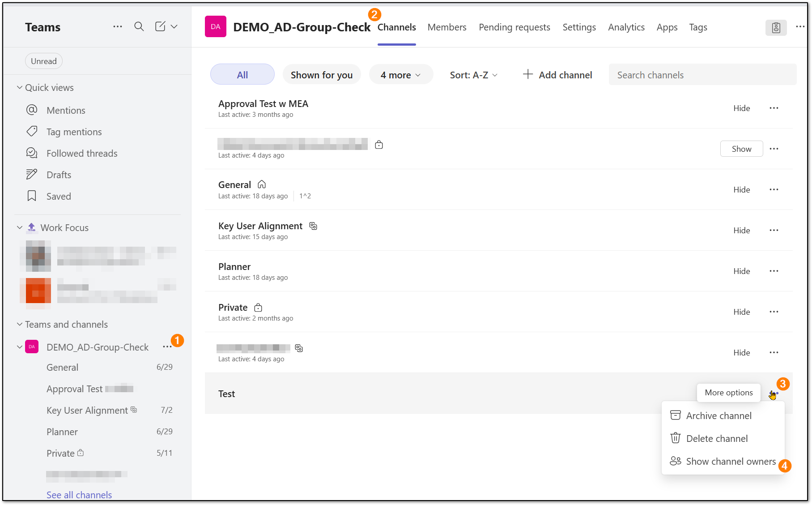Image resolution: width=812 pixels, height=505 pixels.
Task: Select the All channels filter
Action: (x=242, y=75)
